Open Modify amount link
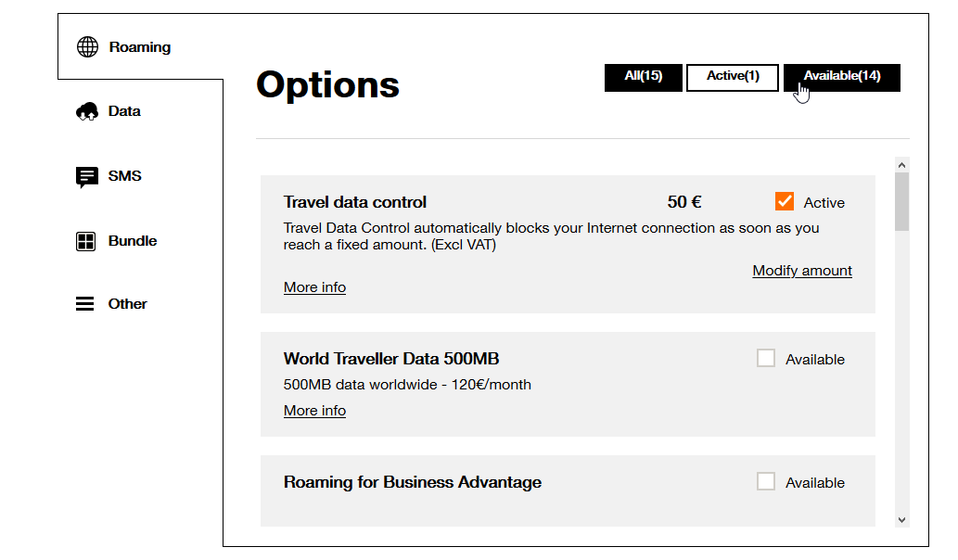 click(x=802, y=271)
